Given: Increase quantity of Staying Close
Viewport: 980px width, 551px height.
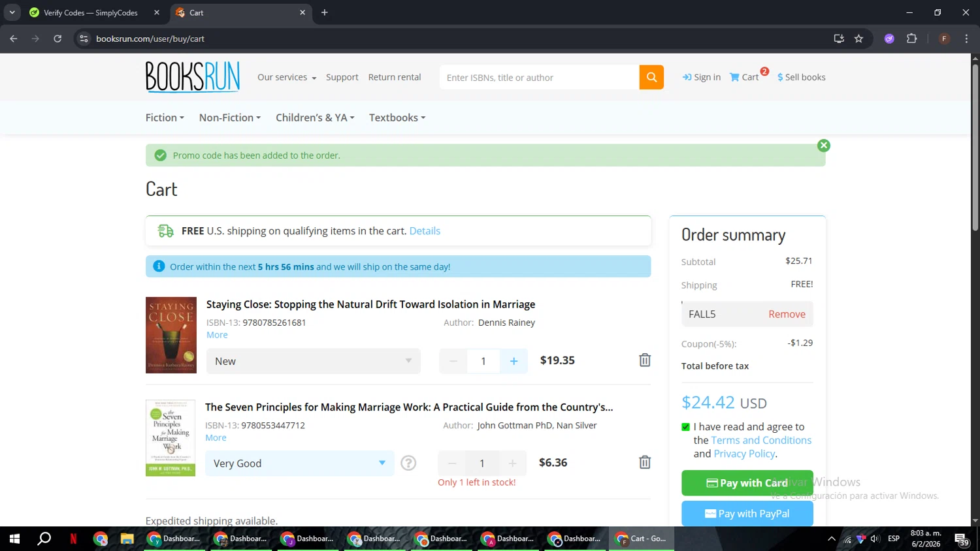Looking at the screenshot, I should (514, 361).
